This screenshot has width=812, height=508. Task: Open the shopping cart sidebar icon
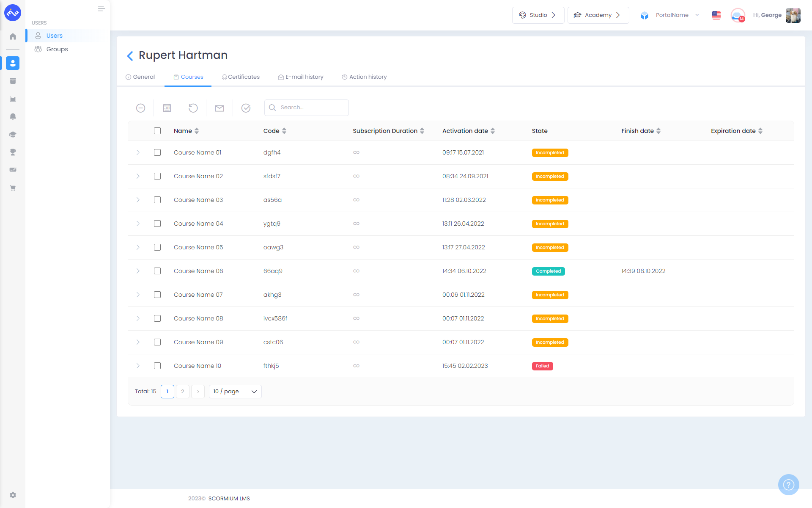click(x=13, y=188)
